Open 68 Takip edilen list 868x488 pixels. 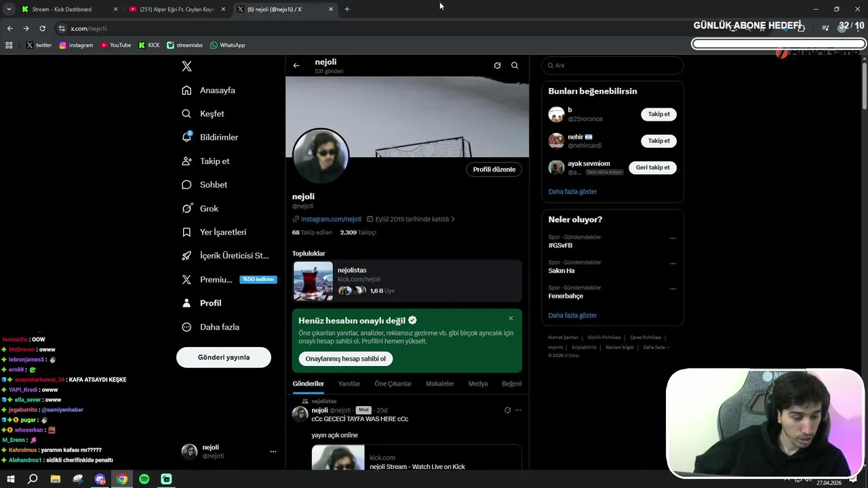point(312,232)
